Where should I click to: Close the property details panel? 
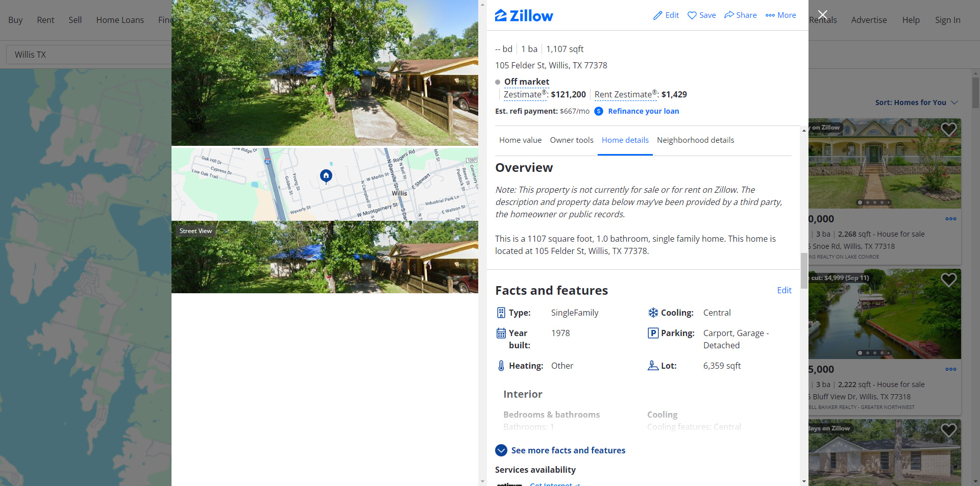822,15
